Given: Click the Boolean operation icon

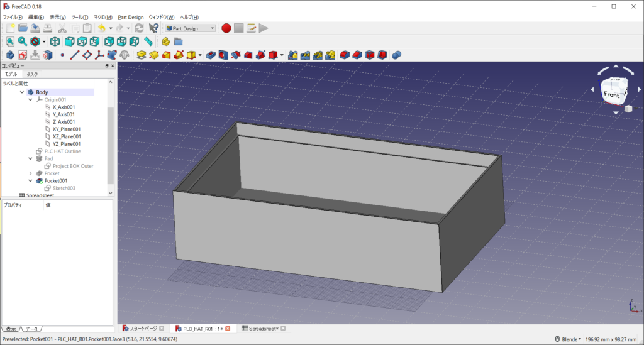Looking at the screenshot, I should pyautogui.click(x=397, y=55).
